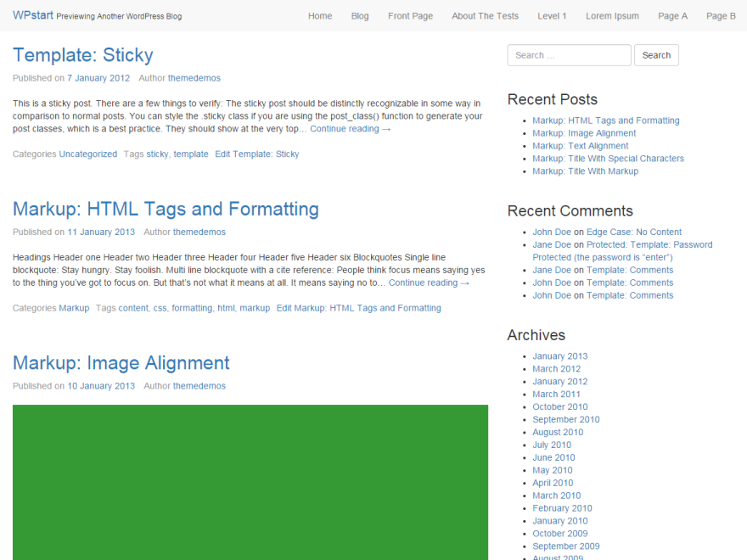Open Markup: Text Alignment in Recent Posts
The width and height of the screenshot is (747, 560).
pos(580,145)
